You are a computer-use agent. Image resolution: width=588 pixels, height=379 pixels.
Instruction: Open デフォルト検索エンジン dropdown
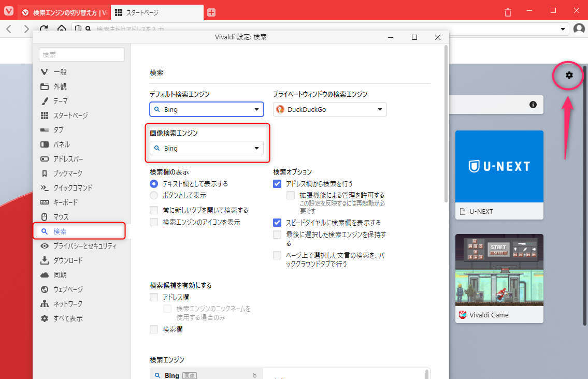click(207, 109)
